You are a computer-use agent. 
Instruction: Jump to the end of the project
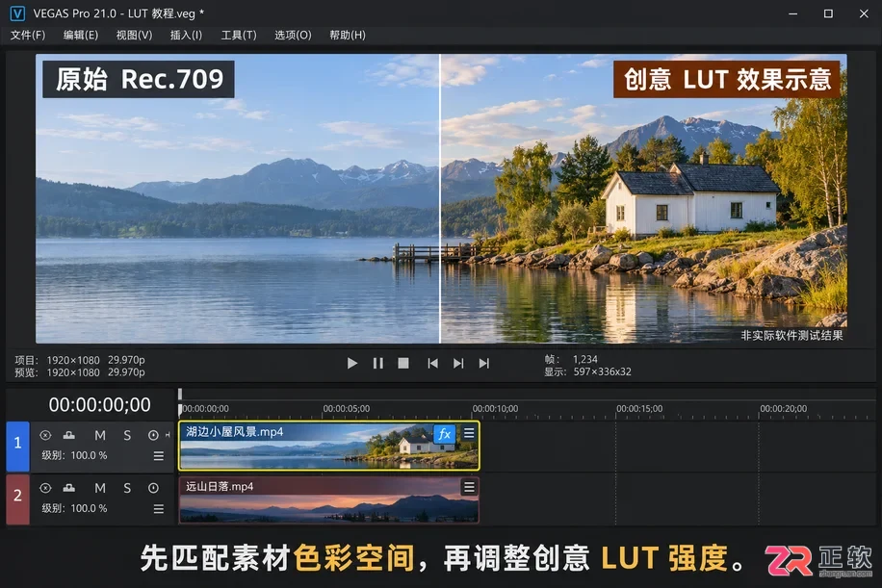[483, 363]
